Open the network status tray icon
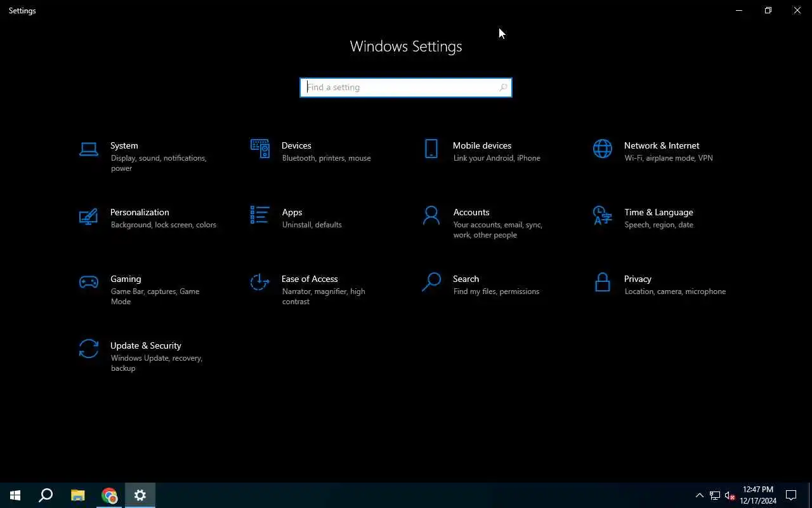Image resolution: width=812 pixels, height=508 pixels. pos(715,495)
